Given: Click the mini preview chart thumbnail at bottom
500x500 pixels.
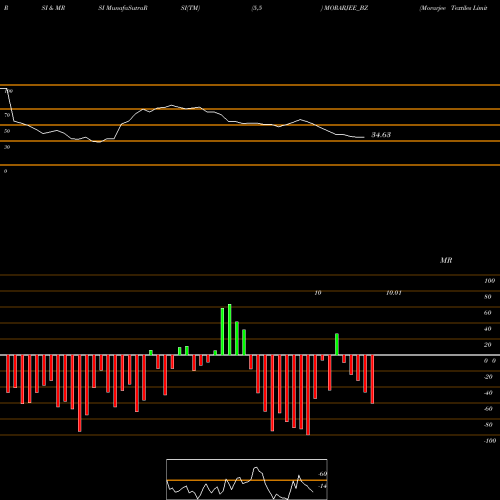Looking at the screenshot, I should click(x=247, y=479).
